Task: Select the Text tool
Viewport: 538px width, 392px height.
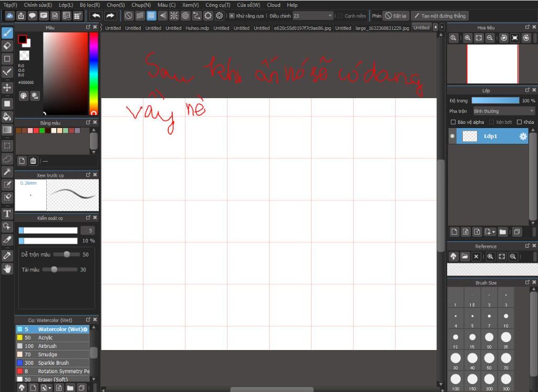Action: [7, 214]
